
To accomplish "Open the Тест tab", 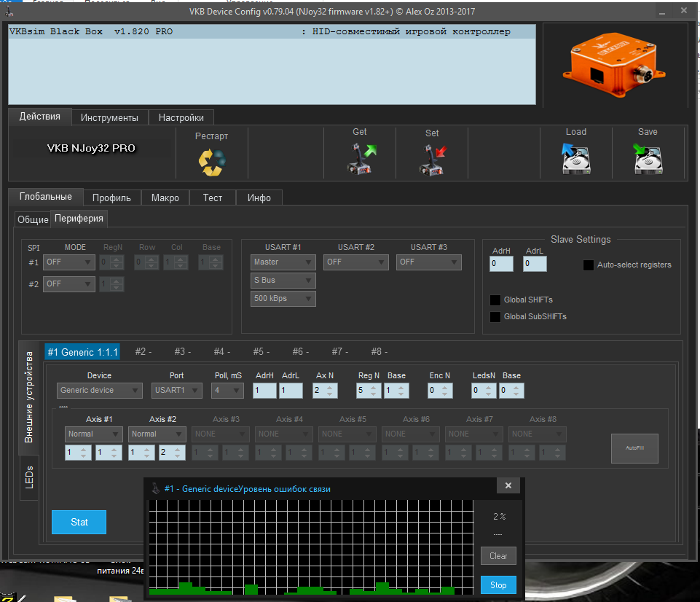I will click(x=213, y=198).
